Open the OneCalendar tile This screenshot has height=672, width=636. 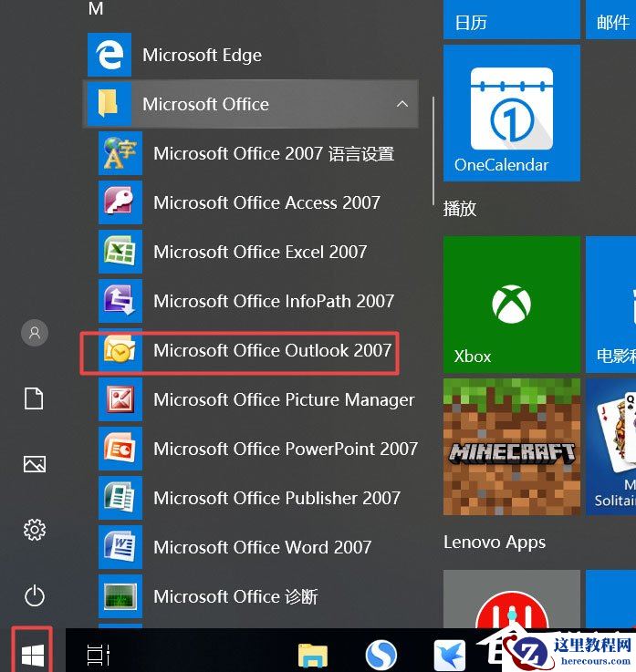pos(512,113)
